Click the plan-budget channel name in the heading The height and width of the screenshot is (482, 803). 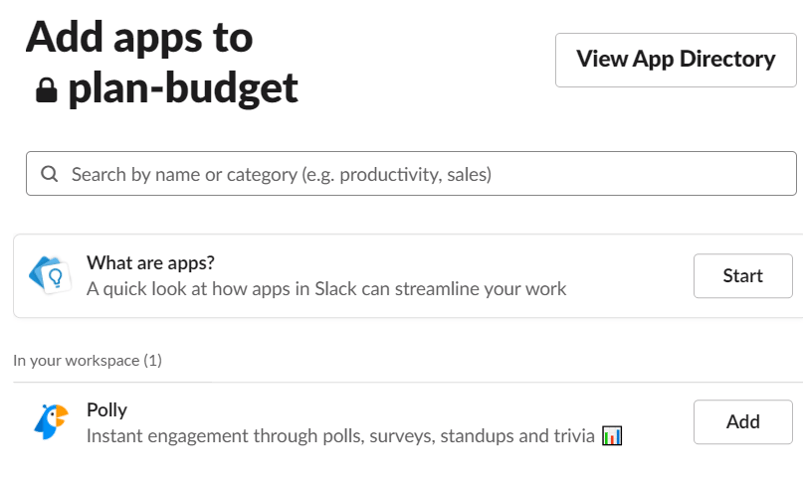(x=183, y=89)
